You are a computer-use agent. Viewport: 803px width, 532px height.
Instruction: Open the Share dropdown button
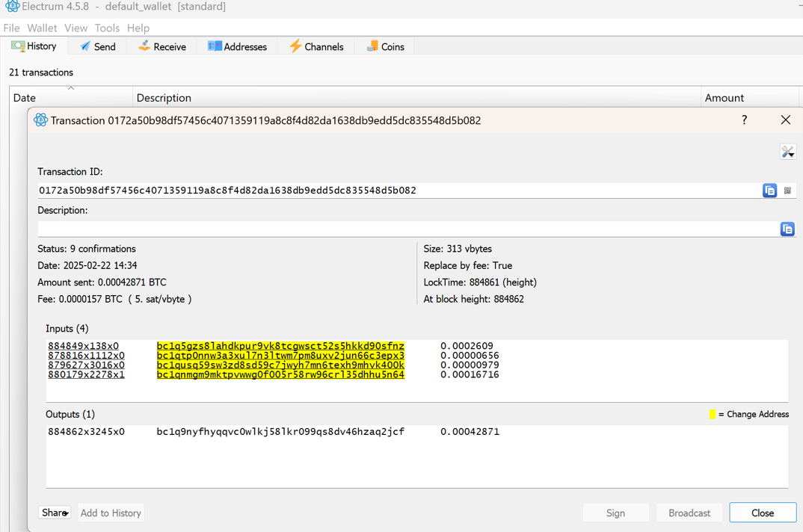click(55, 513)
